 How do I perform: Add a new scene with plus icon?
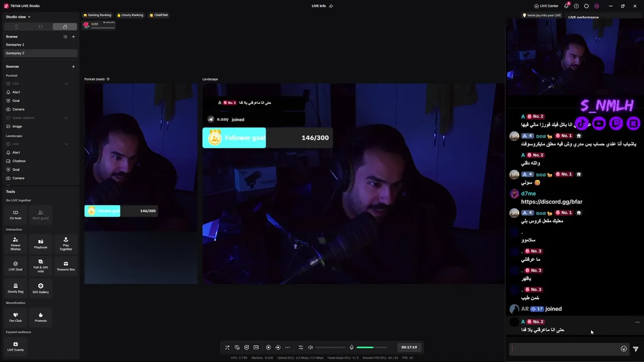click(73, 37)
